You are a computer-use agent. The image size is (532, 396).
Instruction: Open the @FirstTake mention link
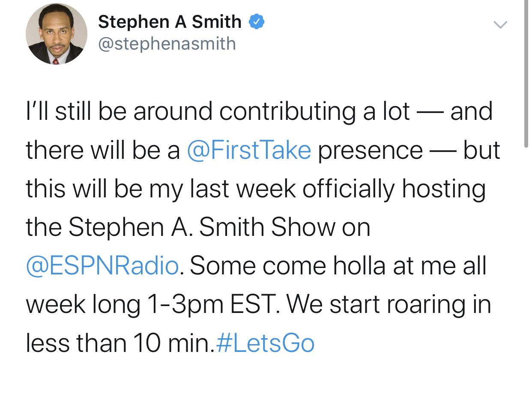tap(249, 150)
